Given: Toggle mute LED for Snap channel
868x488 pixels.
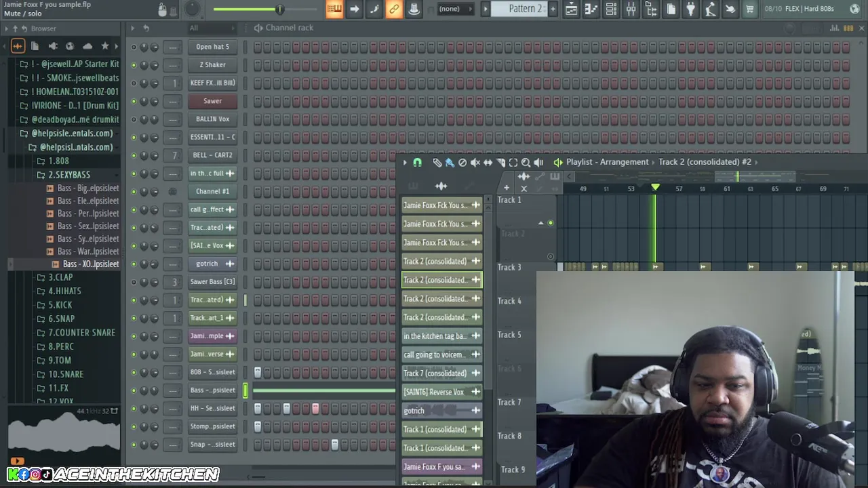Looking at the screenshot, I should [134, 445].
